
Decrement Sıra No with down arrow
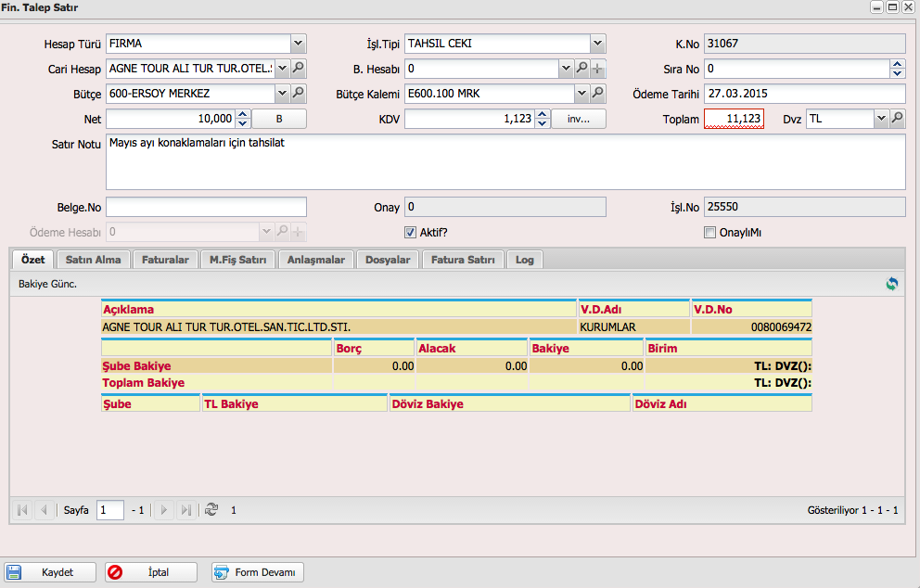[897, 73]
